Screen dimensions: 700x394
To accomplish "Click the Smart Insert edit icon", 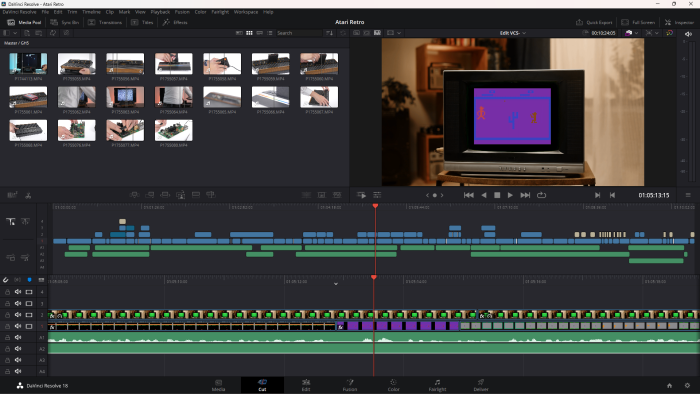I will point(134,195).
